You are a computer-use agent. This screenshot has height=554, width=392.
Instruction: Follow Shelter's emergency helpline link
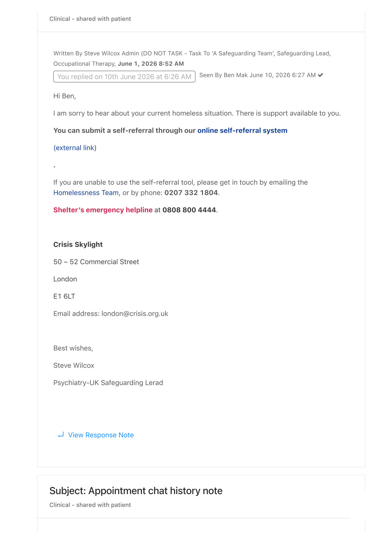(103, 210)
